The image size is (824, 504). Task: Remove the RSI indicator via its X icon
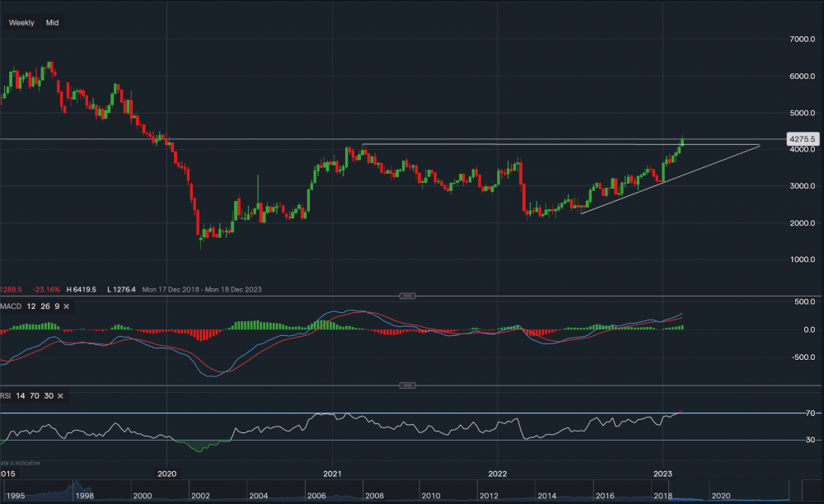[x=60, y=395]
